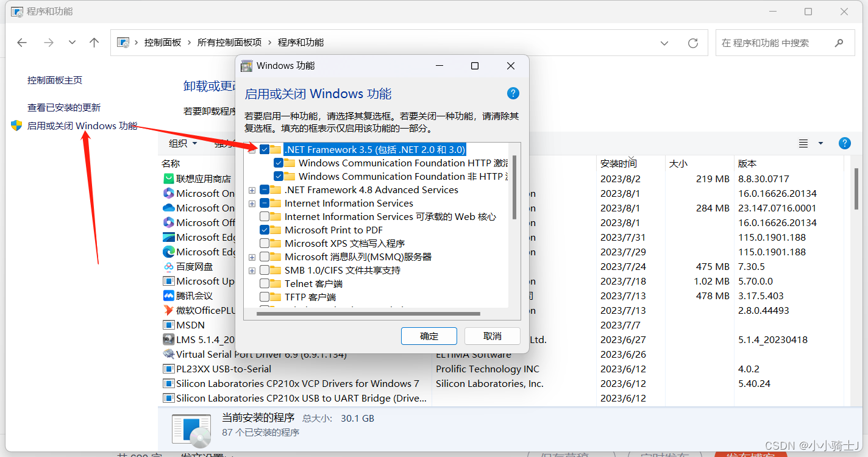Select 程序和功能 in the breadcrumb
Image resolution: width=868 pixels, height=457 pixels.
[301, 43]
